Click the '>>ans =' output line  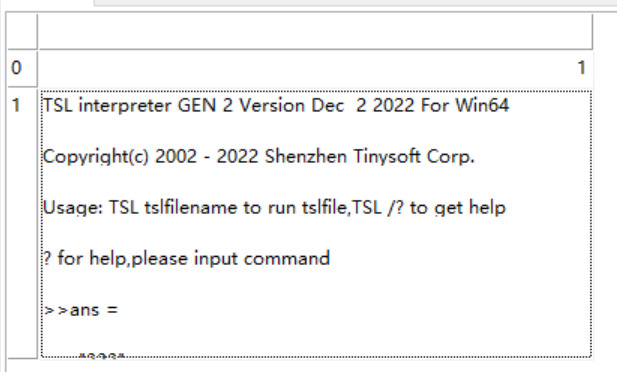pyautogui.click(x=81, y=310)
